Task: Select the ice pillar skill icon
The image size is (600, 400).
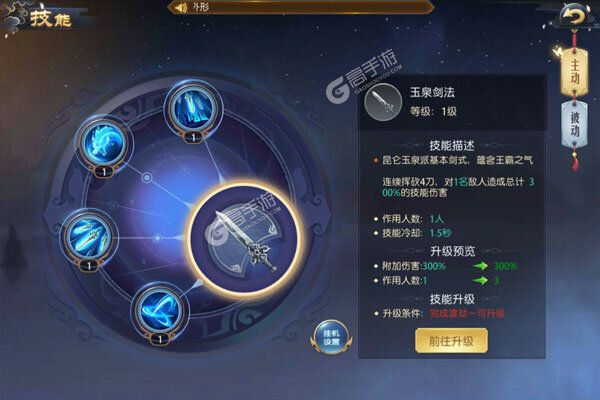Action: click(x=193, y=109)
